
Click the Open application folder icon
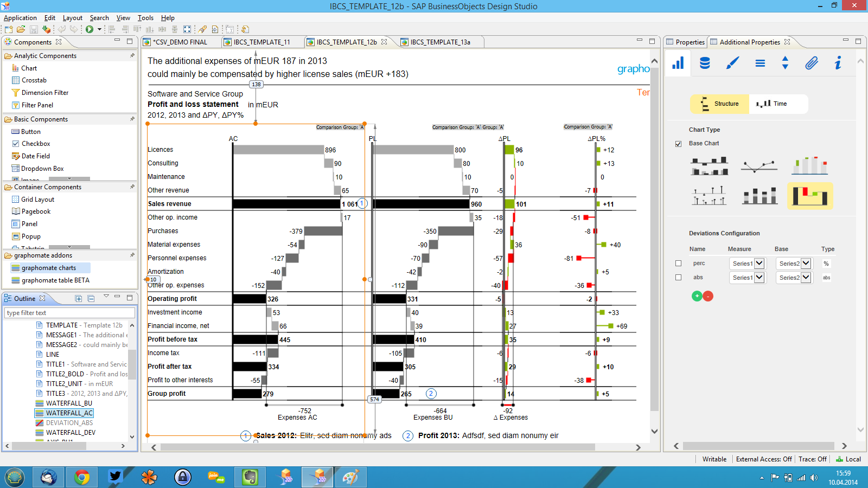tap(21, 29)
